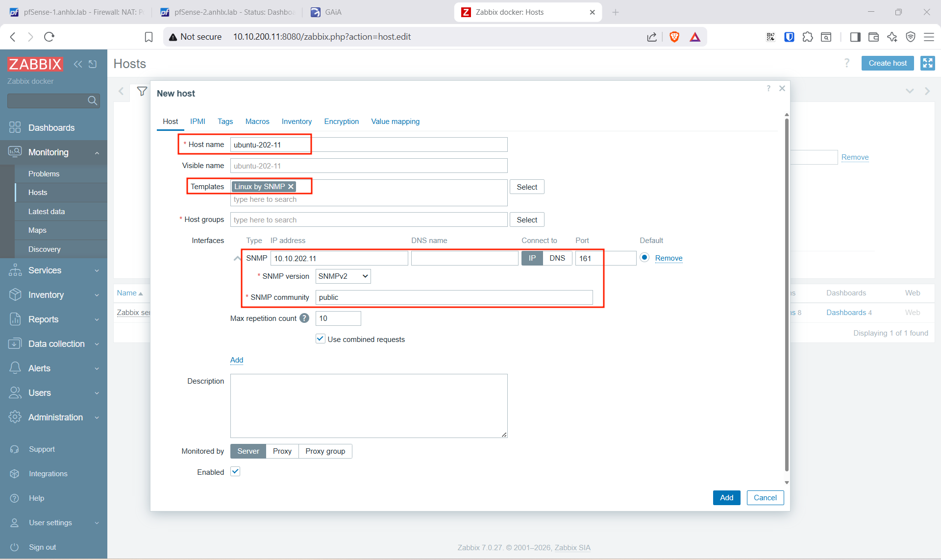Close the New host dialog
This screenshot has height=560, width=941.
coord(782,89)
